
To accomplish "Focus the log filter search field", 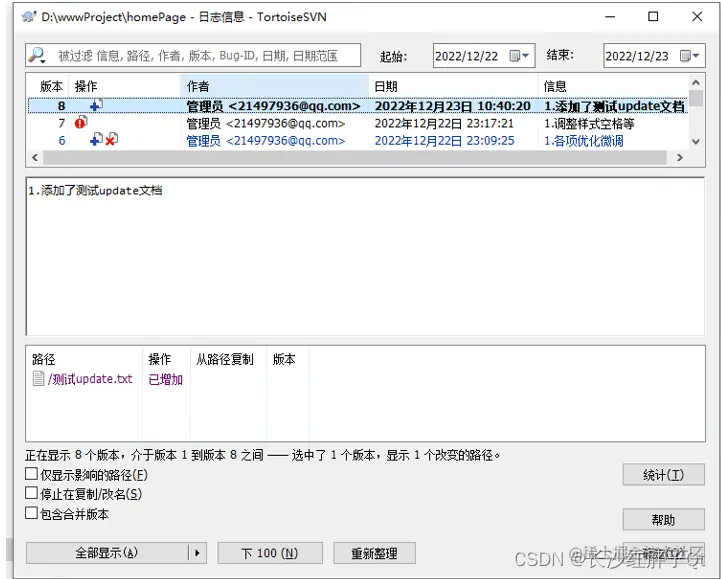I will pyautogui.click(x=193, y=56).
